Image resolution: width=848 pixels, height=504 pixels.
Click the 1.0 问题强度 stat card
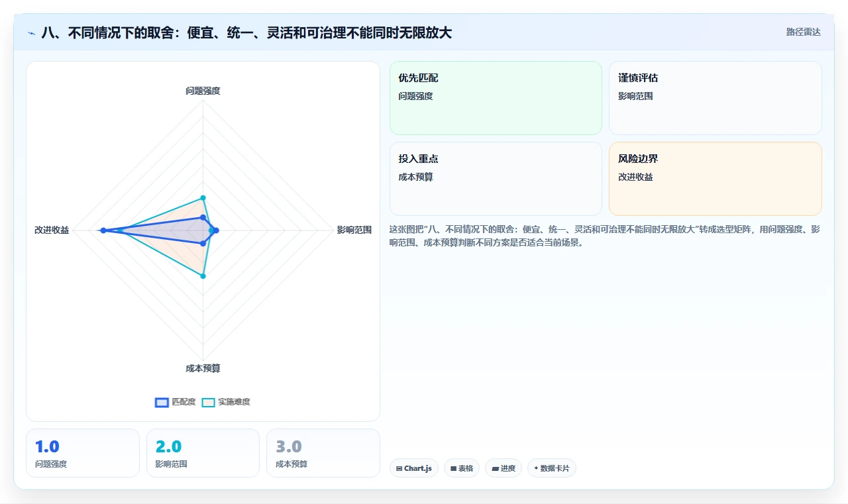coord(83,453)
